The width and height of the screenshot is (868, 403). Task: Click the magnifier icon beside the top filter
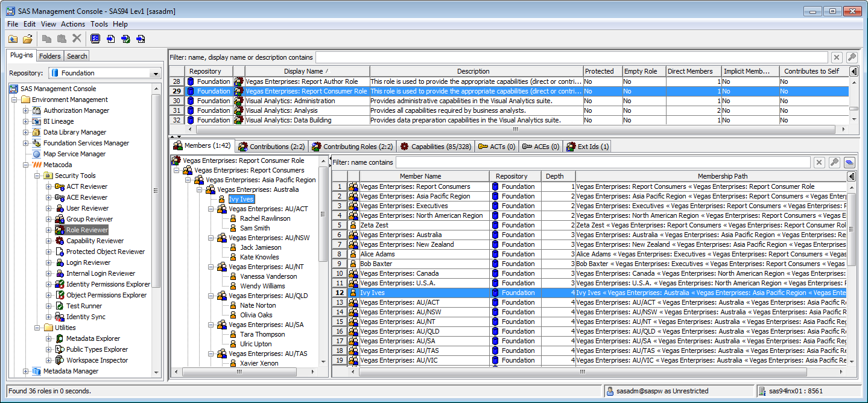pyautogui.click(x=852, y=57)
